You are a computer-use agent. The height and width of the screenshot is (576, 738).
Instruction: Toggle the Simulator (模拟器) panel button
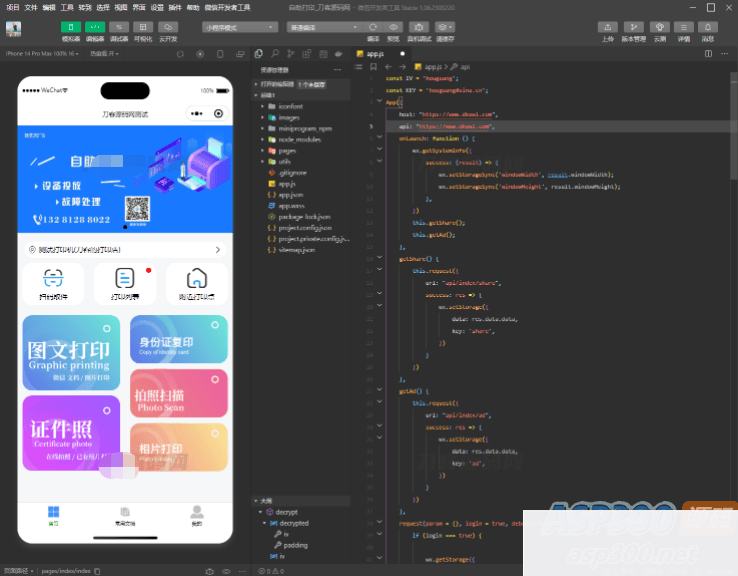(71, 27)
